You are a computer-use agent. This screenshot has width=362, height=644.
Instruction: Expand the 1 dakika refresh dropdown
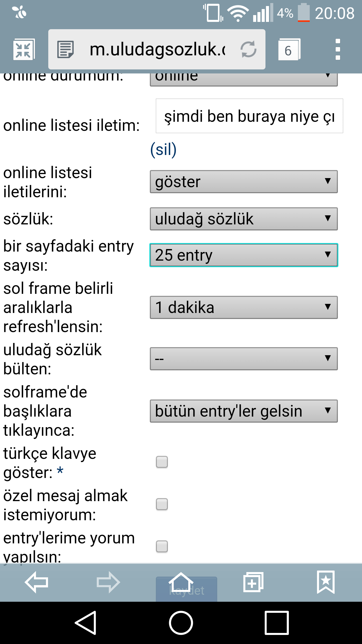click(x=244, y=307)
